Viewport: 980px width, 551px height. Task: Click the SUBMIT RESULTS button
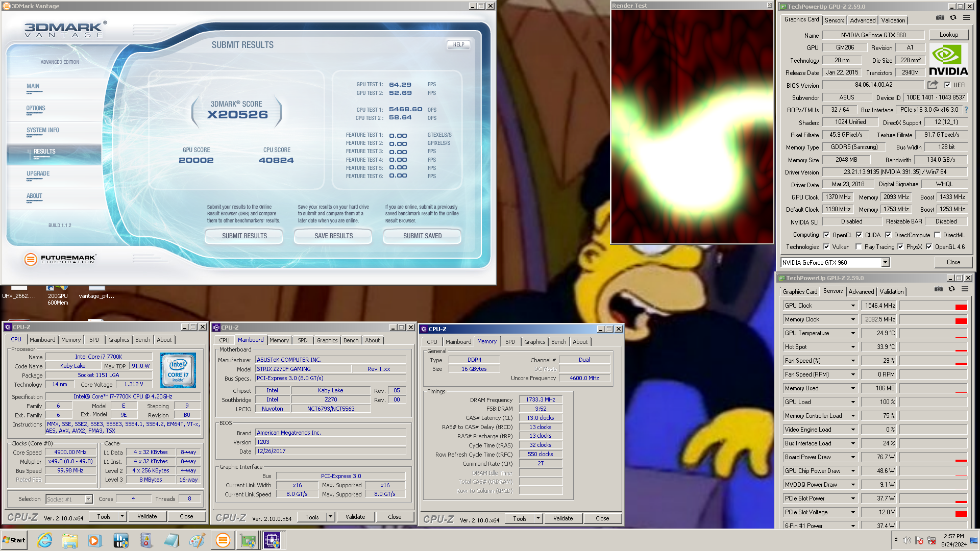(x=244, y=236)
